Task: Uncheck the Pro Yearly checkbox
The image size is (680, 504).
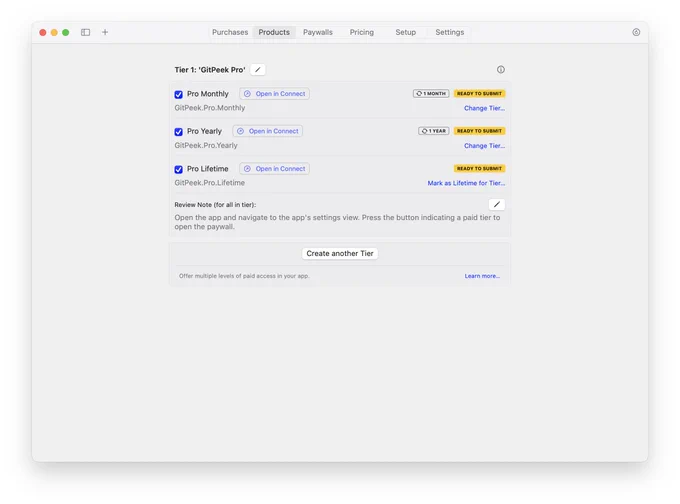Action: 178,131
